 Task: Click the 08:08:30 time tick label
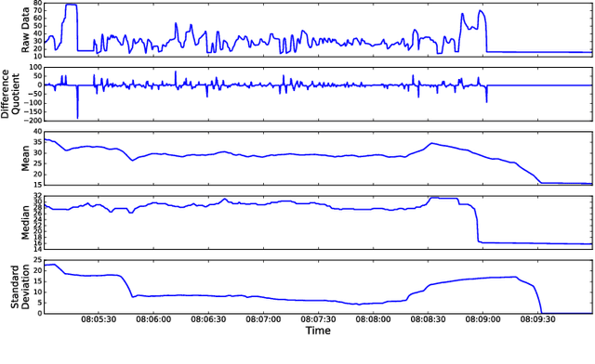428,319
